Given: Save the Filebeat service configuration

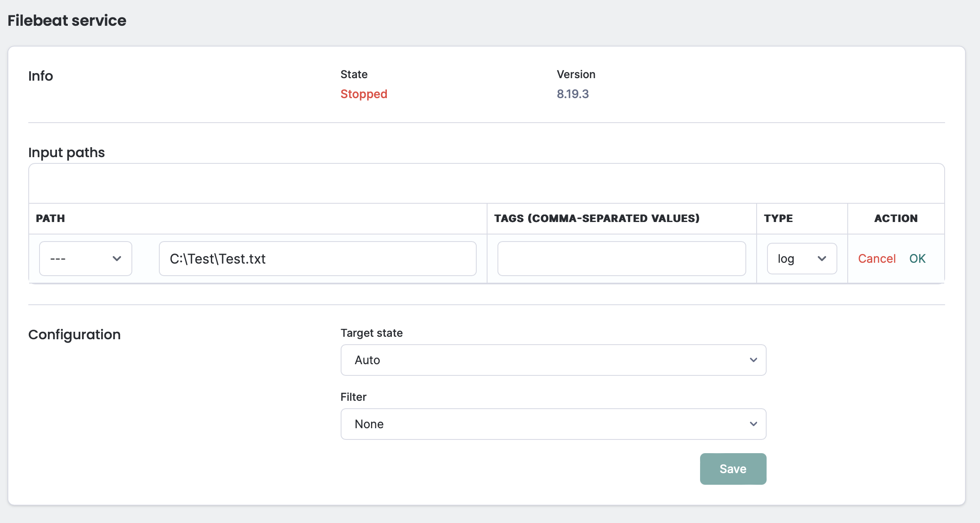Looking at the screenshot, I should [x=733, y=469].
